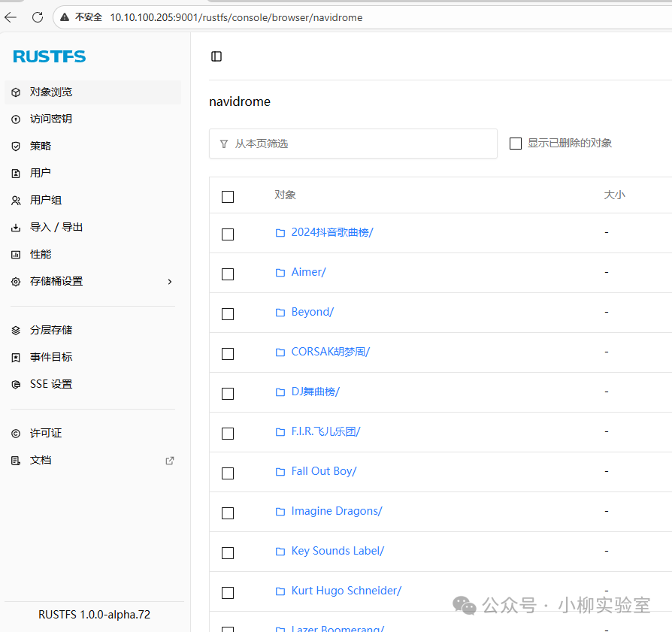
Task: Check the Key Sounds Label row checkbox
Action: 228,553
